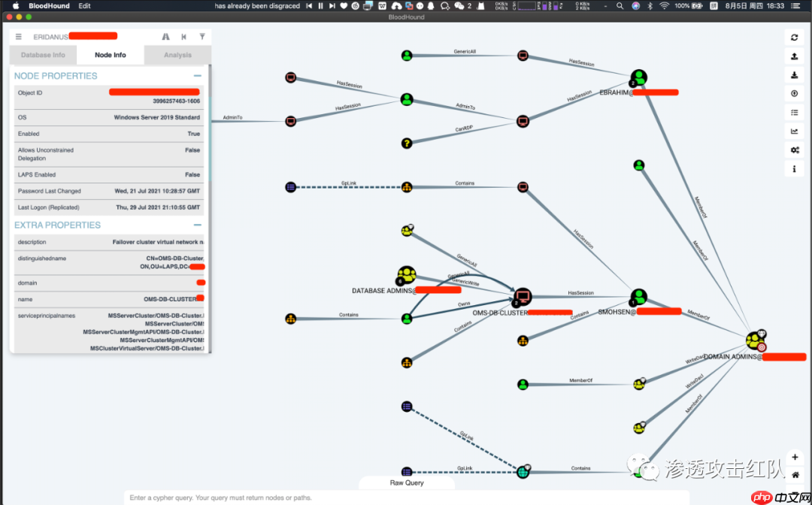This screenshot has height=505, width=812.
Task: Pause playback from the menu bar
Action: click(320, 6)
